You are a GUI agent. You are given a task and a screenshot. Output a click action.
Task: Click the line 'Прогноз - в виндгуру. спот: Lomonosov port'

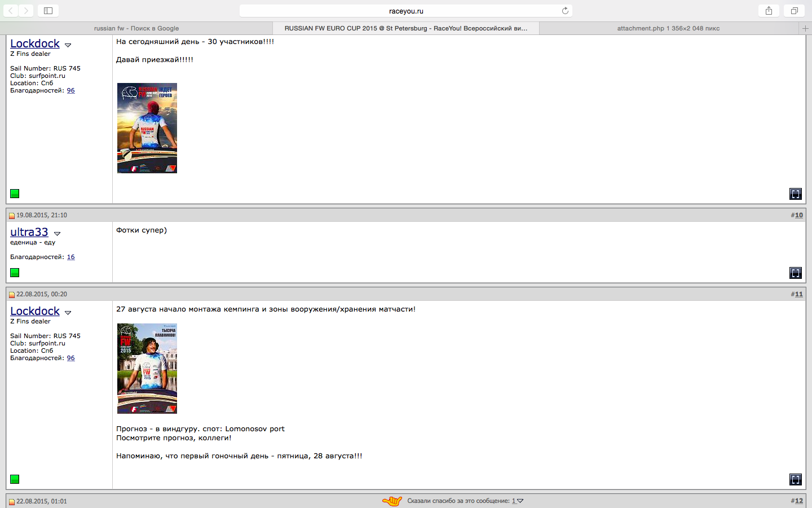200,429
